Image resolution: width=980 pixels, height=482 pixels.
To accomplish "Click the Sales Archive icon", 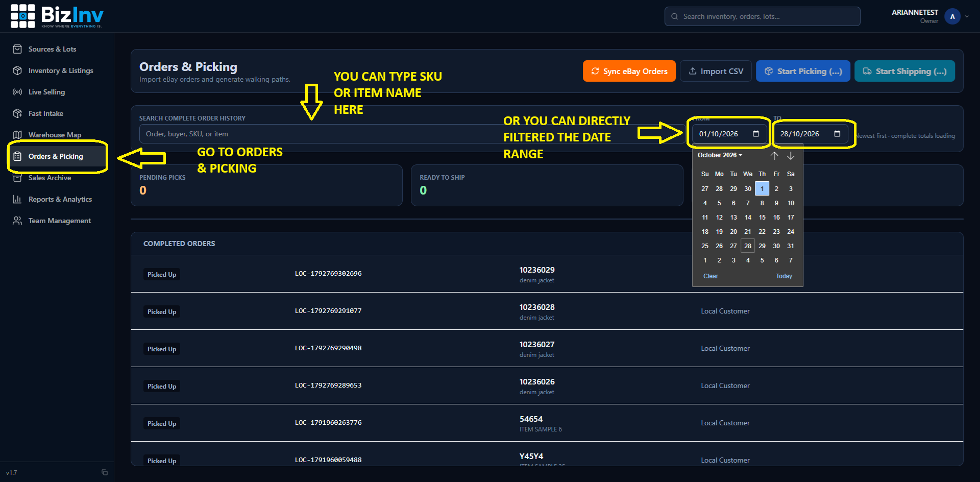I will [x=17, y=178].
